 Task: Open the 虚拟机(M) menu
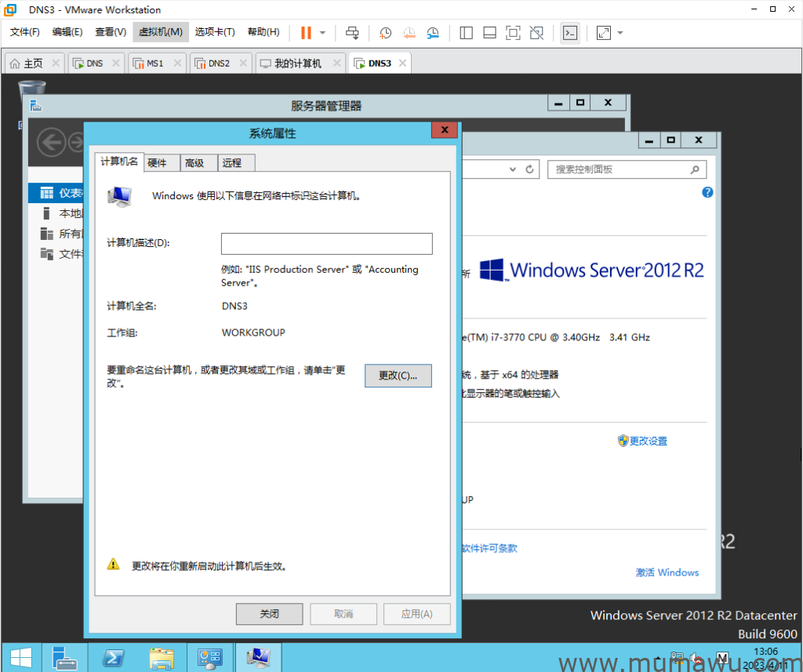[160, 32]
